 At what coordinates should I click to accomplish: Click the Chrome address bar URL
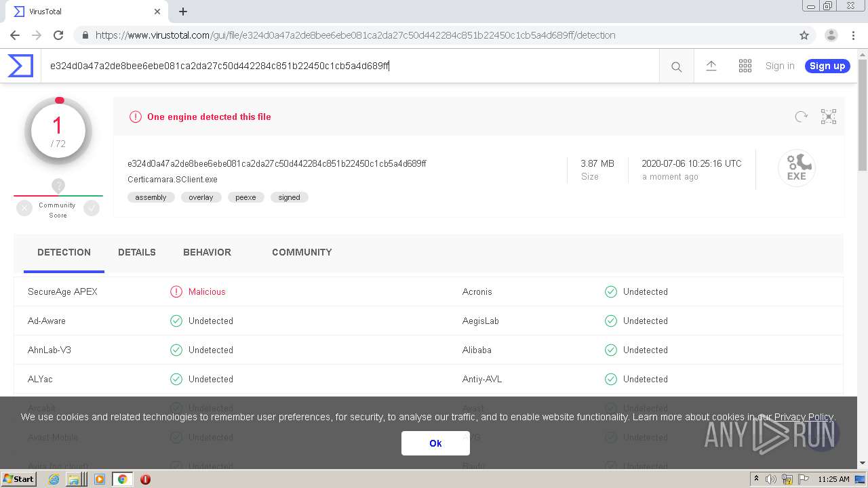[x=355, y=35]
